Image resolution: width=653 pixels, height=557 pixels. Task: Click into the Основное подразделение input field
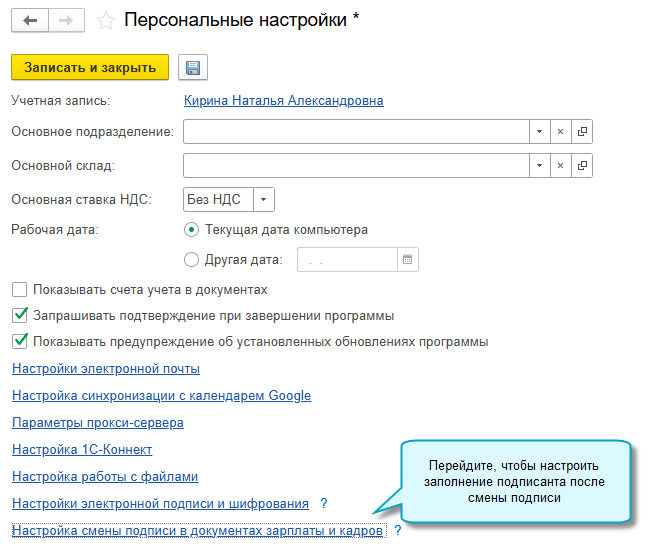(x=356, y=132)
